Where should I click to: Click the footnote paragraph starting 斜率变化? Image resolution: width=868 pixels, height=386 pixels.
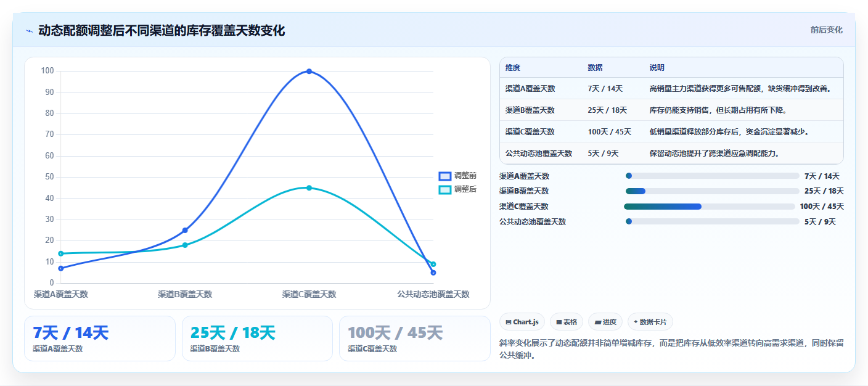671,349
